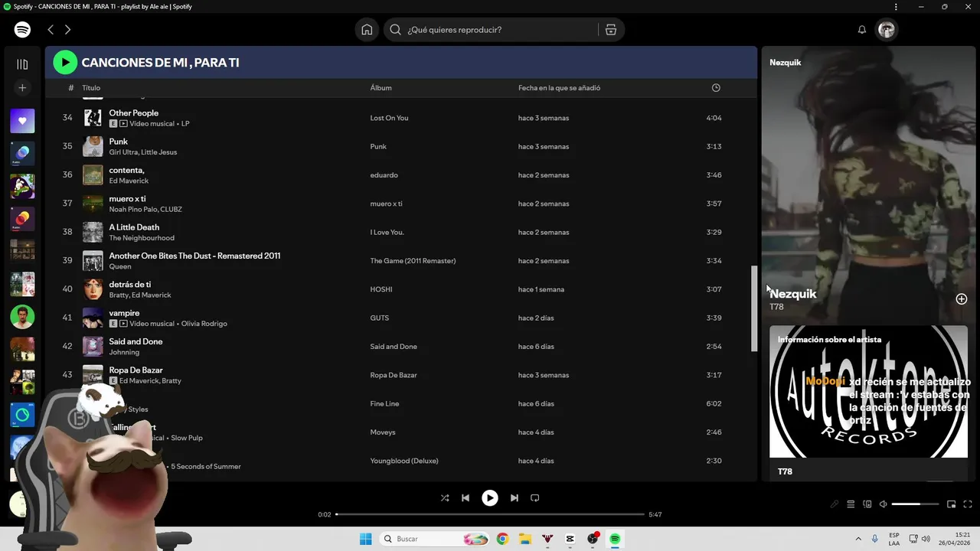This screenshot has height=551, width=980.
Task: Open the Queue icon
Action: pos(851,504)
